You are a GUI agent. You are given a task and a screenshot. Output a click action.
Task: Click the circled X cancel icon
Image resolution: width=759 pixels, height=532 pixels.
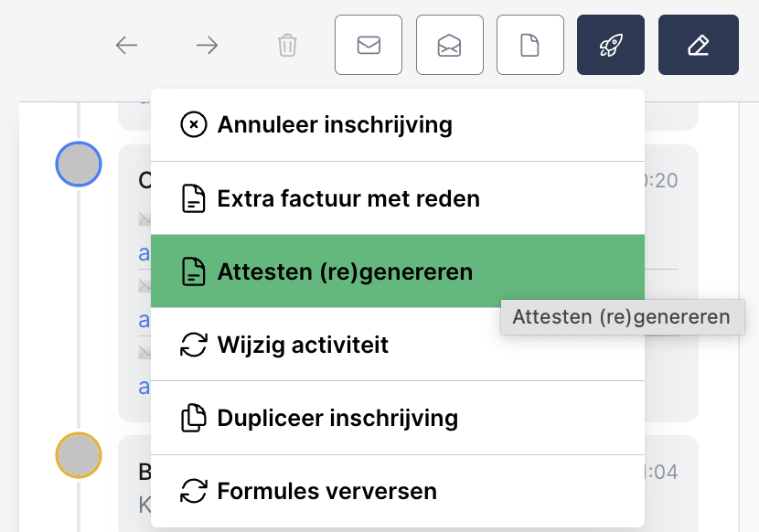[194, 124]
